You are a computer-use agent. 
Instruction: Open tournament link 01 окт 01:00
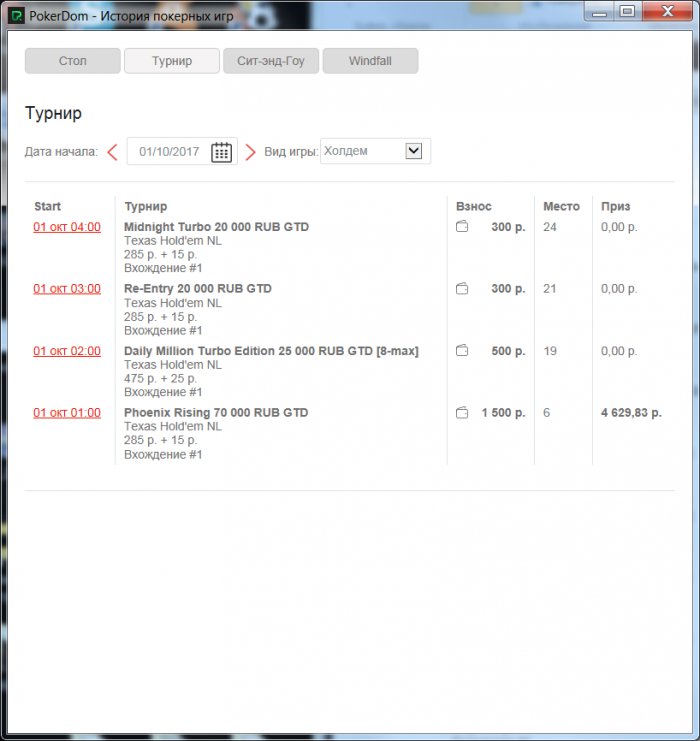[x=67, y=413]
